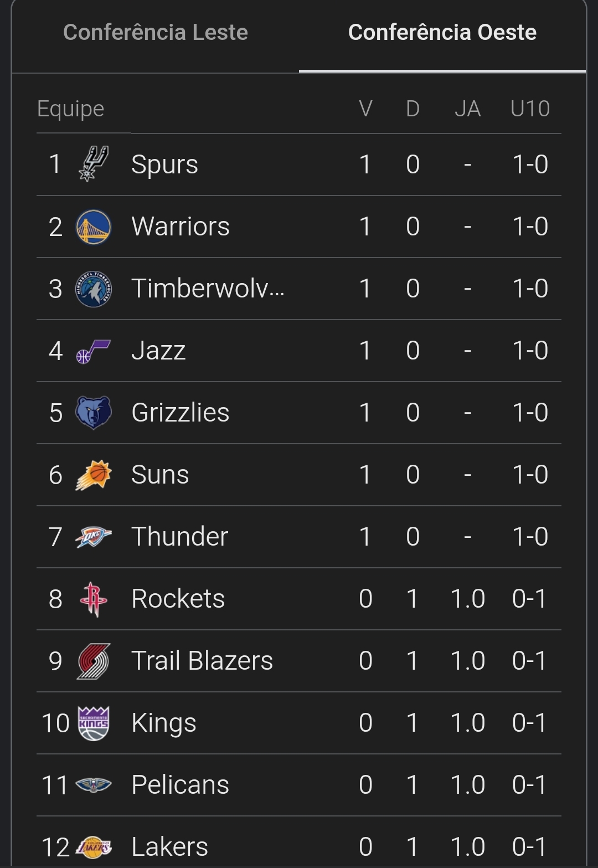Click the Jazz note logo
Viewport: 598px width, 868px height.
[94, 351]
